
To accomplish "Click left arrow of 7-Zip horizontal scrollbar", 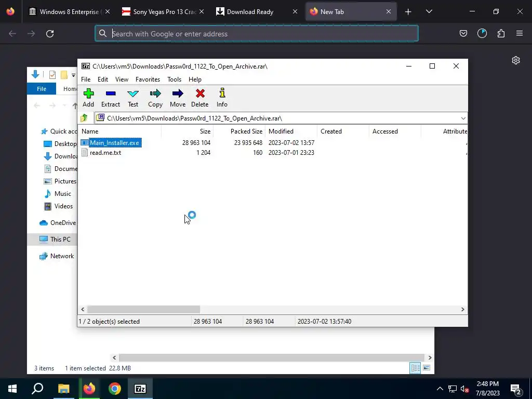I will pyautogui.click(x=83, y=310).
